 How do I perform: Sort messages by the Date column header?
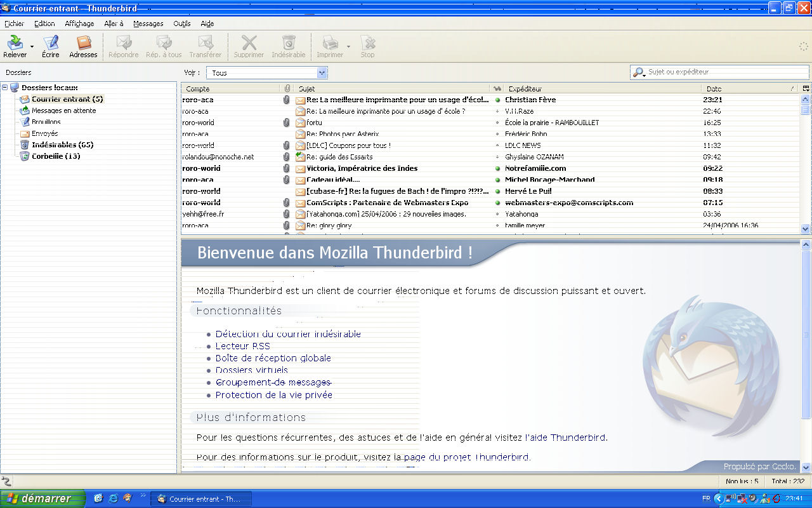point(750,89)
